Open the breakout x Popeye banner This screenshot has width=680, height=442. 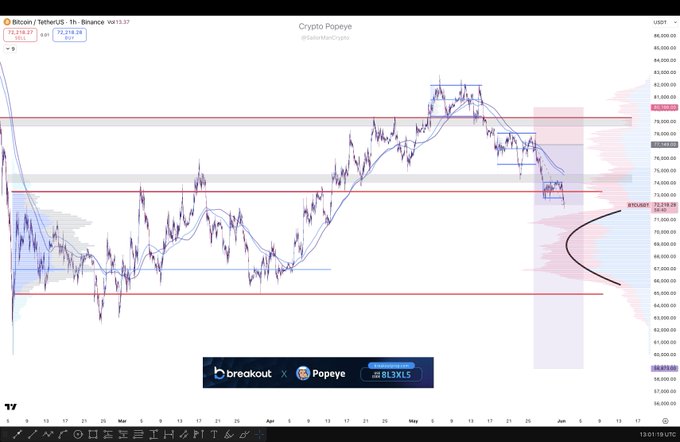318,373
